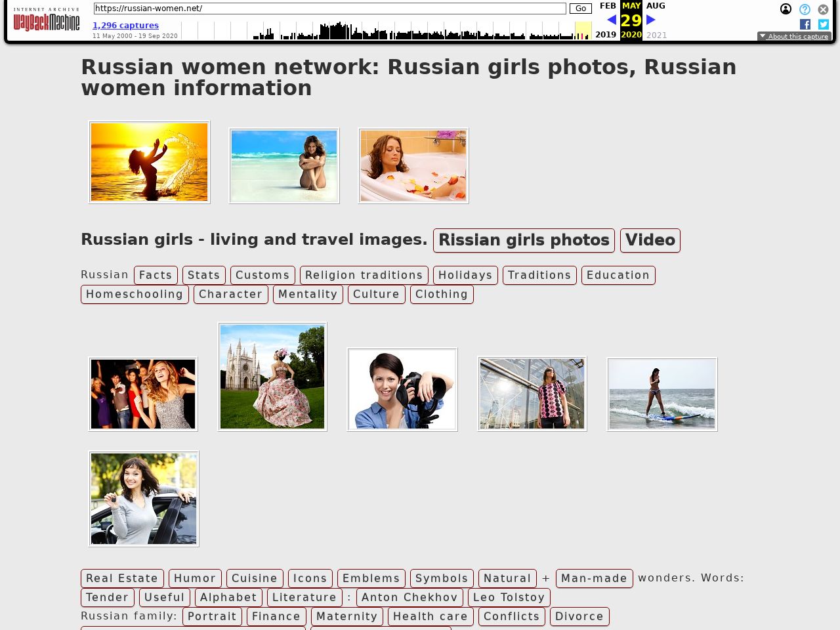
Task: Open the Wayback help question icon
Action: pos(805,9)
